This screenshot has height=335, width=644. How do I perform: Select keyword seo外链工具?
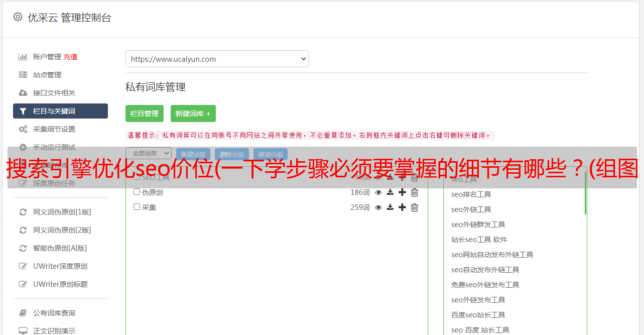[471, 209]
